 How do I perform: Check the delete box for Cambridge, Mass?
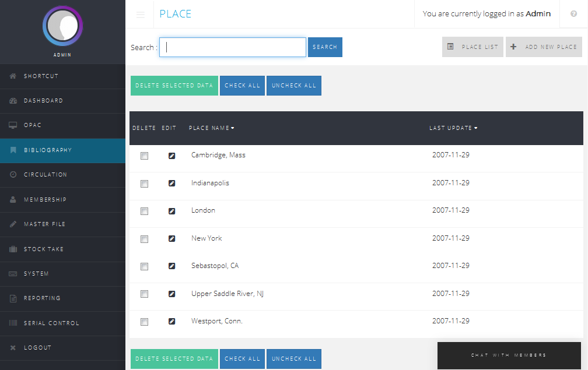coord(145,156)
